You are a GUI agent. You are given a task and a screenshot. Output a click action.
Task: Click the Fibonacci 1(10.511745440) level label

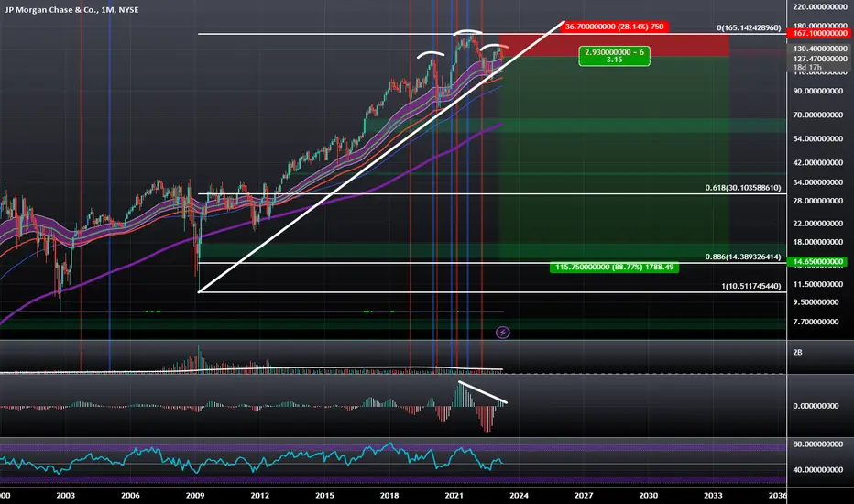point(751,286)
